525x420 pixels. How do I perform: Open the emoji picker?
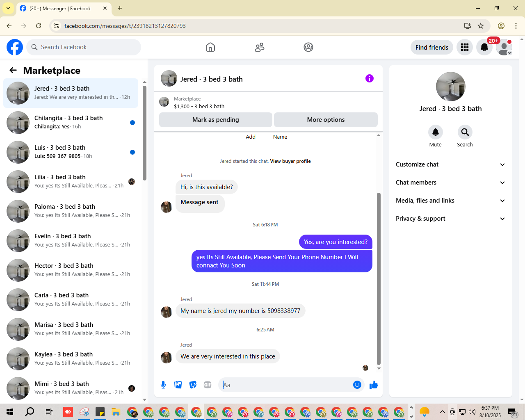tap(357, 385)
